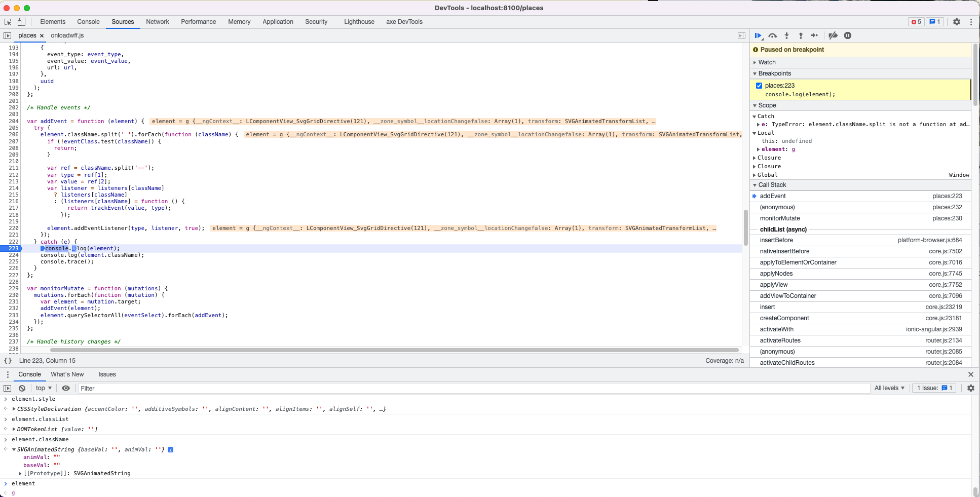Open the All levels dropdown
The height and width of the screenshot is (497, 980).
[x=889, y=388]
